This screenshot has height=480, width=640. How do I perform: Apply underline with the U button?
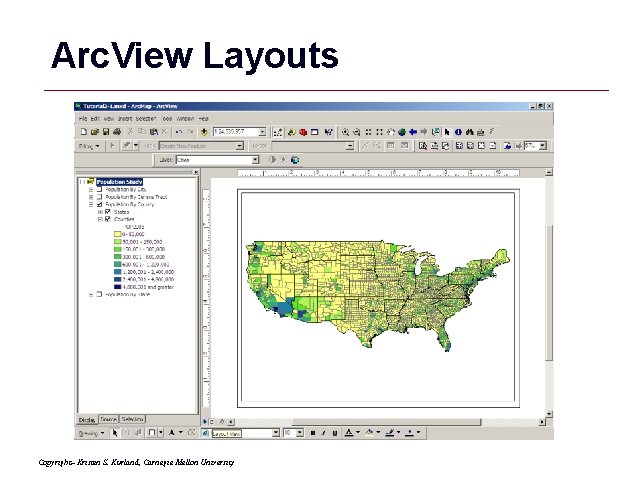(x=335, y=433)
